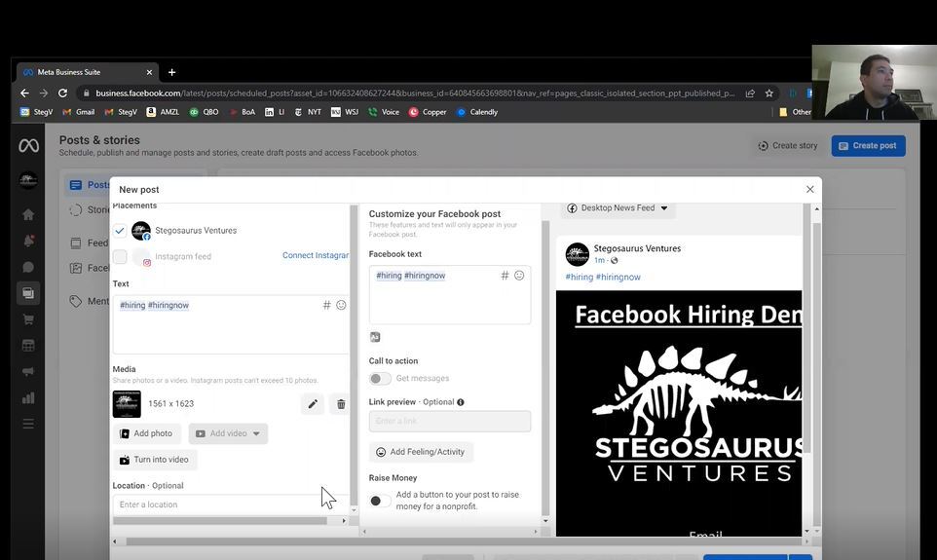Screen dimensions: 937x560
Task: Open the Insights bar chart icon
Action: click(x=28, y=398)
